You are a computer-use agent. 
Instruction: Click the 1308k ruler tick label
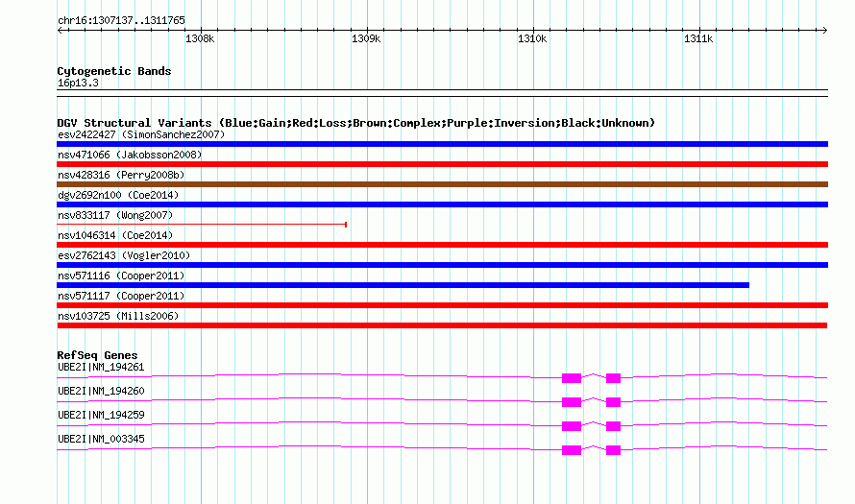200,39
